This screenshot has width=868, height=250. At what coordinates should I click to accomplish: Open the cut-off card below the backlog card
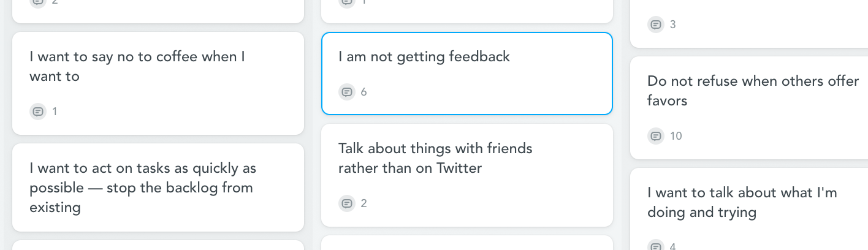(158, 245)
